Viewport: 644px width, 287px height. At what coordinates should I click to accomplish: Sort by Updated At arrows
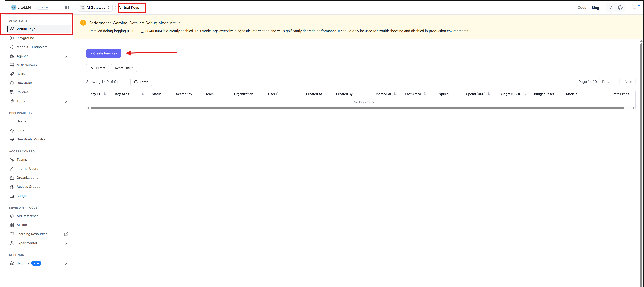pos(395,94)
